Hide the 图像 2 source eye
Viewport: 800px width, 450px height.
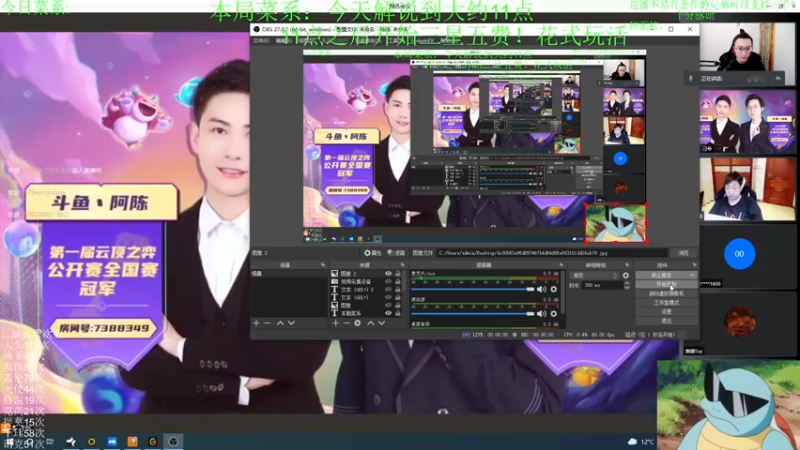[x=388, y=274]
